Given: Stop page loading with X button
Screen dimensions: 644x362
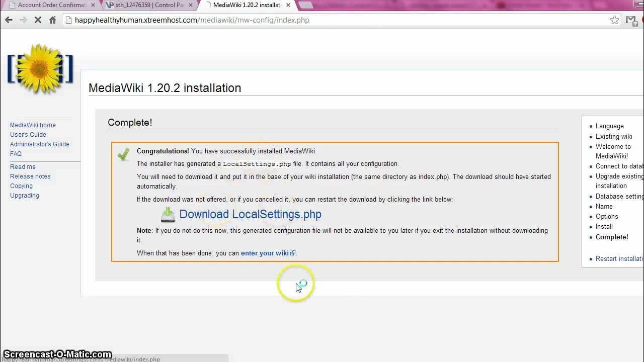Looking at the screenshot, I should click(x=38, y=20).
